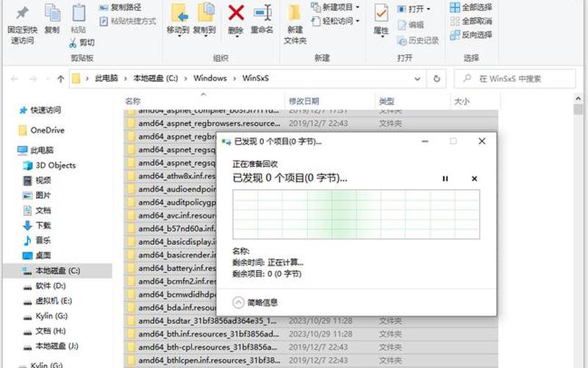Click the Up one level arrow
588x368 pixels.
[60, 79]
